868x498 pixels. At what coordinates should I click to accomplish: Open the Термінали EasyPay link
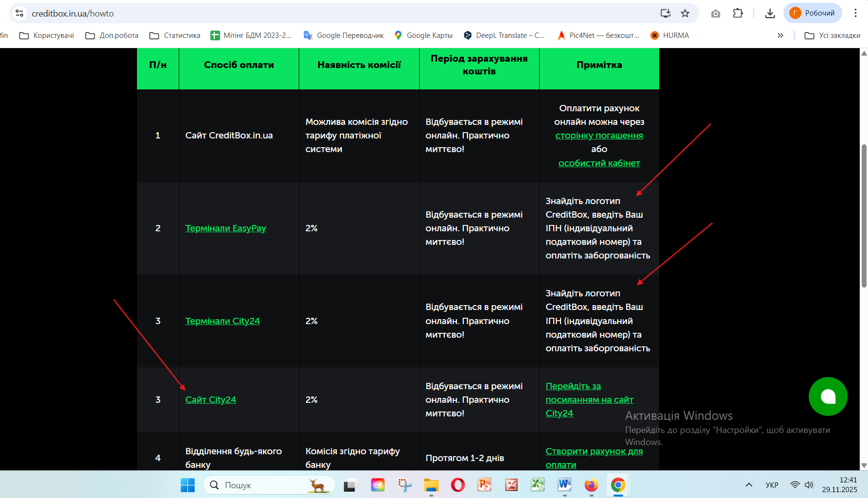[x=225, y=228]
